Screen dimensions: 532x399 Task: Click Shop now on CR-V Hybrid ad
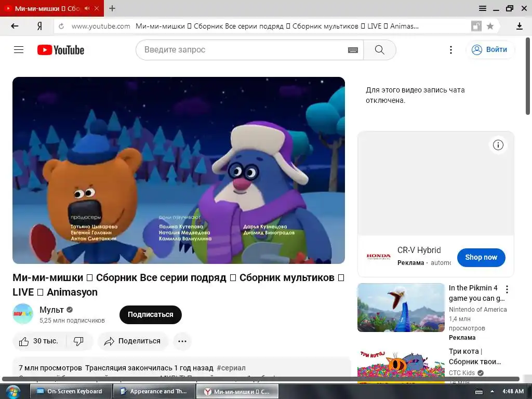coord(481,258)
